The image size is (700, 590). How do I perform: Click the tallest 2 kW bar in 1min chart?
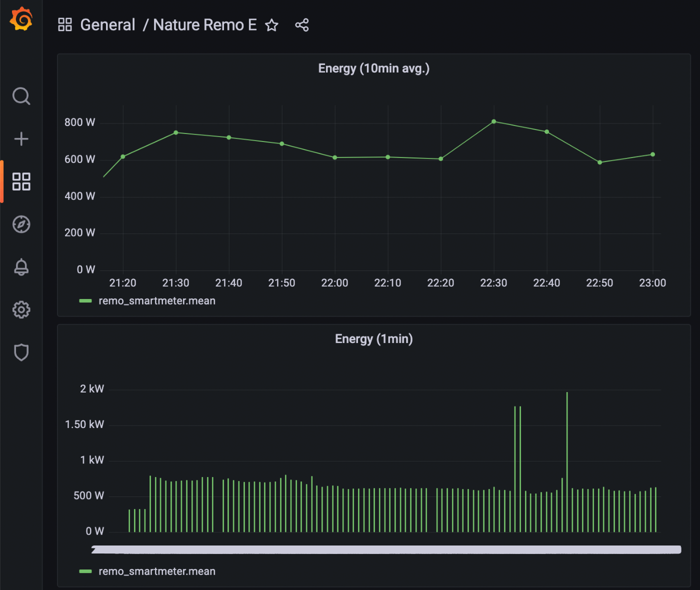click(567, 462)
